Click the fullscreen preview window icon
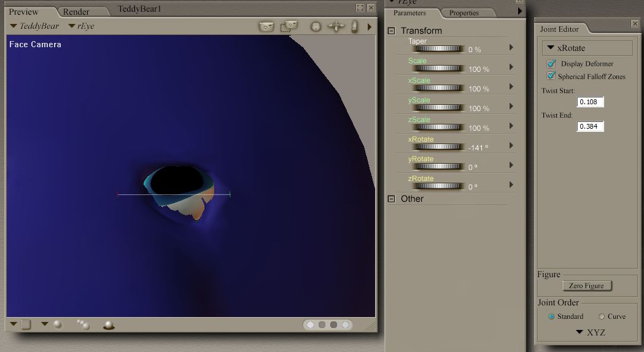Screen dimensions: 644x352 pos(360,8)
